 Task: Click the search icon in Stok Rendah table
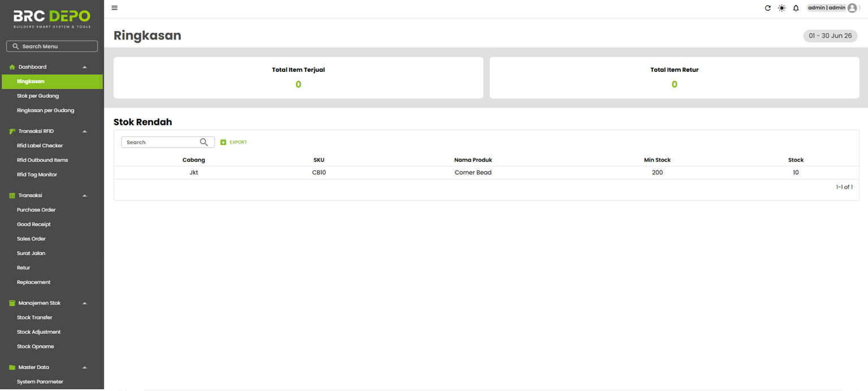click(204, 142)
